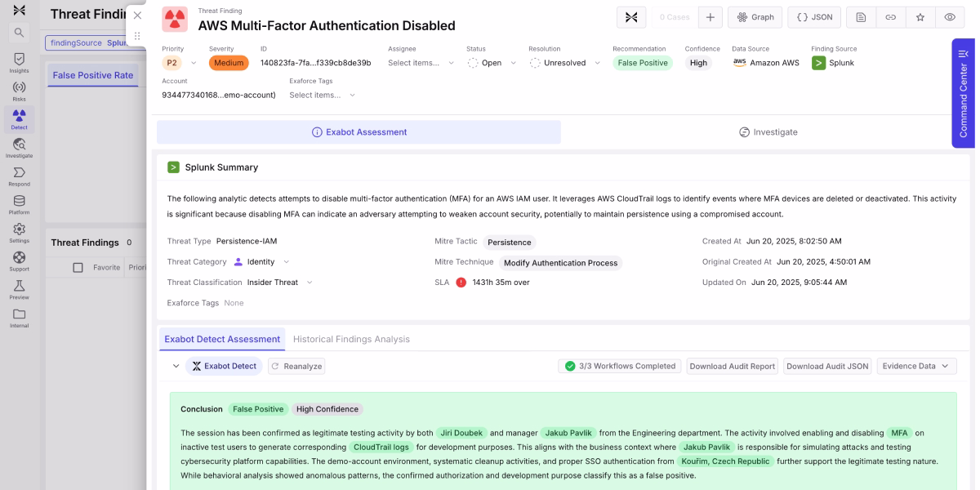Toggle watch with the eye icon
The width and height of the screenshot is (980, 490).
pyautogui.click(x=949, y=17)
